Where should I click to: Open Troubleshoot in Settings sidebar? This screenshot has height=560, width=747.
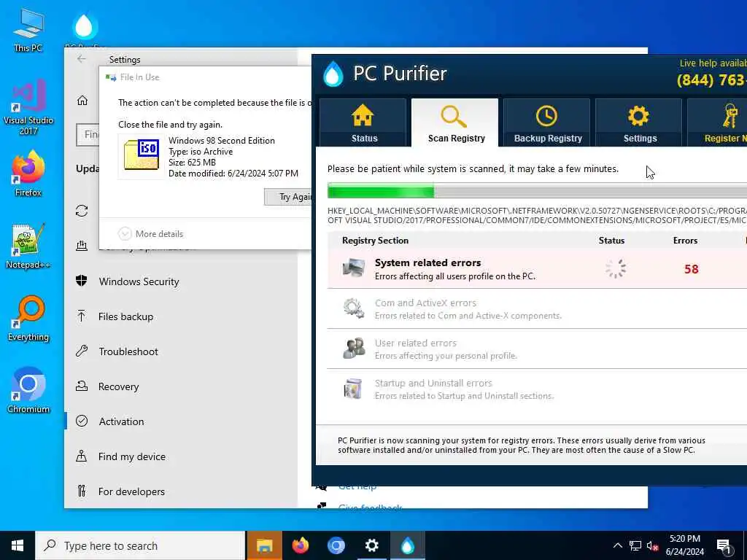point(181,351)
